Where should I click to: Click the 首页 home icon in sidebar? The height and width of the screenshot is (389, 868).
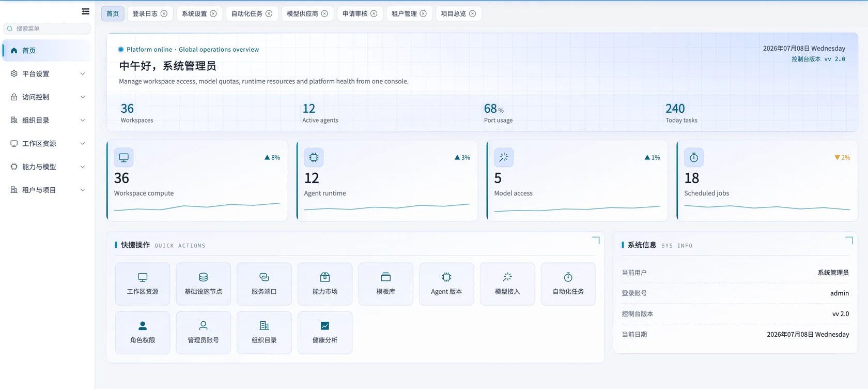pos(14,51)
